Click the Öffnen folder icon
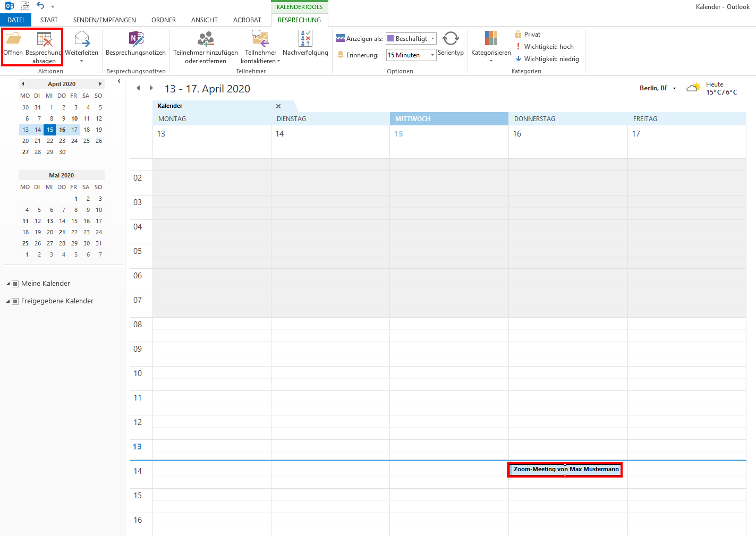The width and height of the screenshot is (756, 536). tap(13, 39)
